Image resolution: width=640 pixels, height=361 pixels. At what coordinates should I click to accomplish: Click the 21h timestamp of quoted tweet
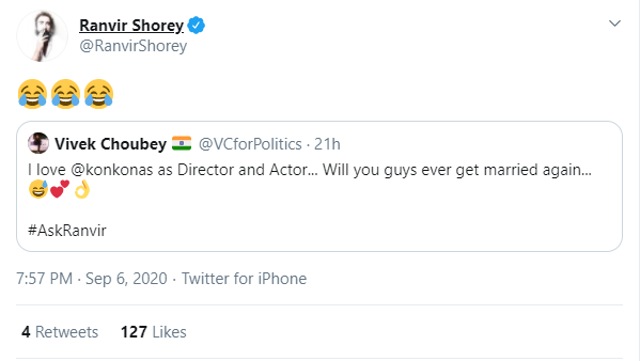click(327, 144)
